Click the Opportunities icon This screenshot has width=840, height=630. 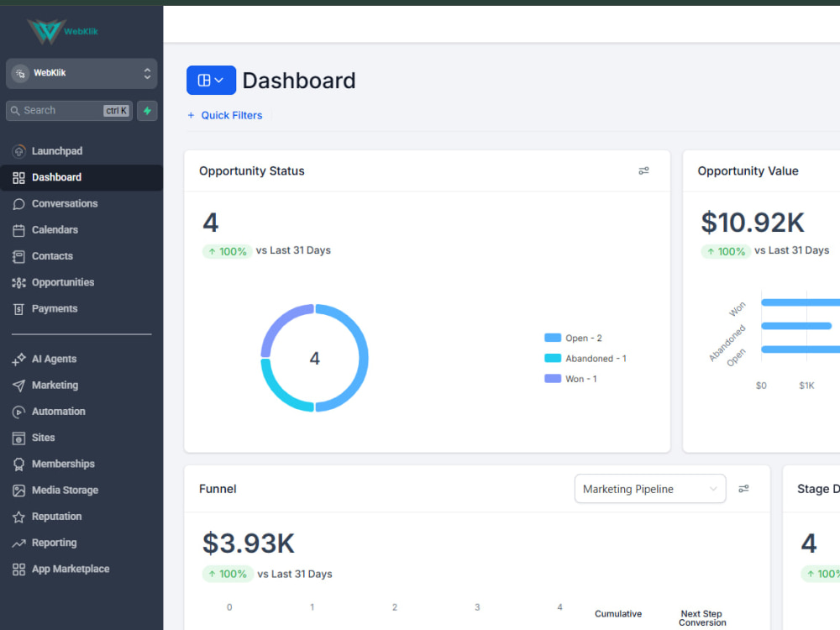(x=18, y=283)
